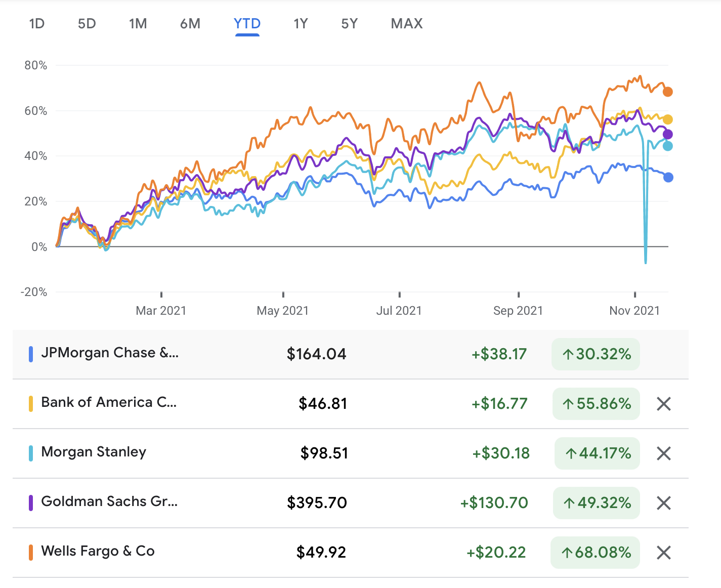Click the +$20.22 change value
721x588 pixels.
[x=496, y=553]
